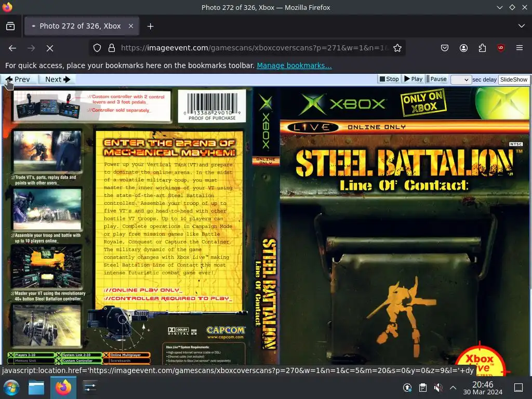Viewport: 532px width, 399px height.
Task: Pause the slideshow
Action: [436, 79]
